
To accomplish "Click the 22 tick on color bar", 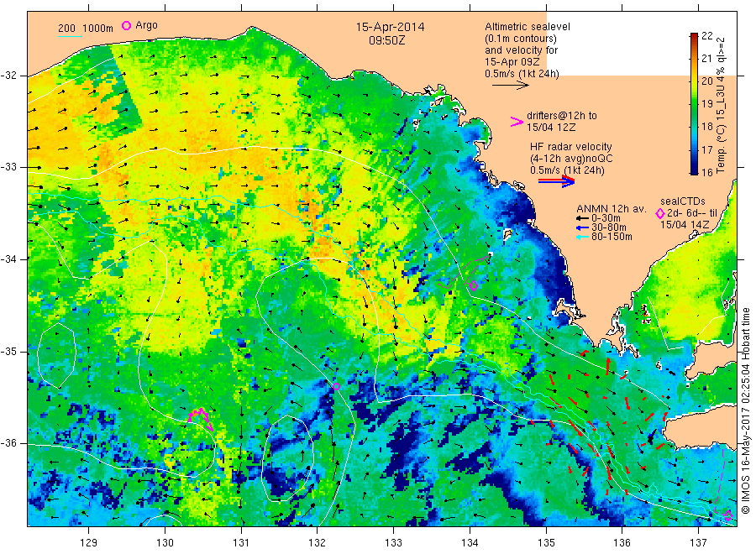I will (706, 35).
